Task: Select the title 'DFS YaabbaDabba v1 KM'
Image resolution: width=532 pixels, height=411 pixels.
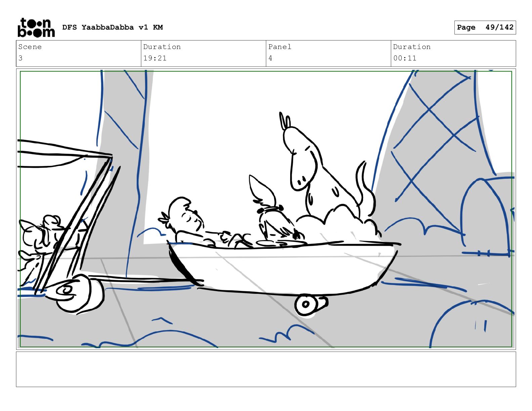Action: point(113,27)
